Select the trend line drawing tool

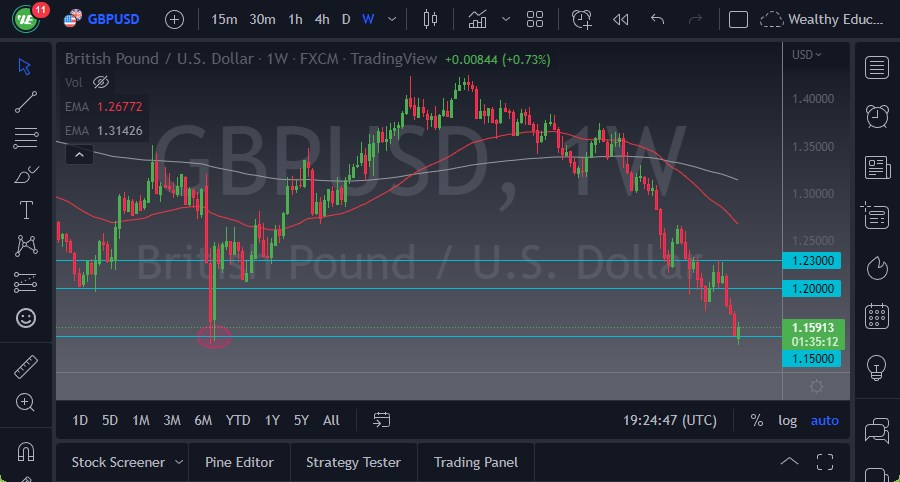pos(26,101)
